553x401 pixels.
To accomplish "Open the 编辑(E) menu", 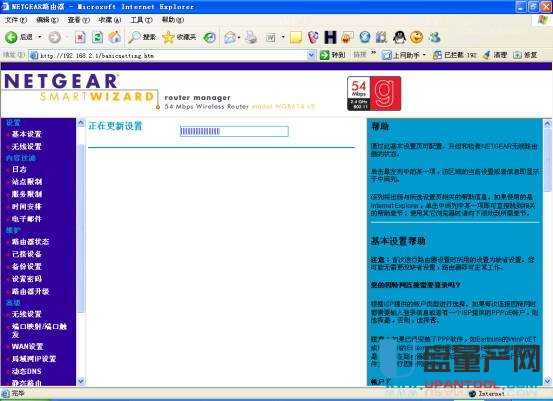I will coord(47,20).
